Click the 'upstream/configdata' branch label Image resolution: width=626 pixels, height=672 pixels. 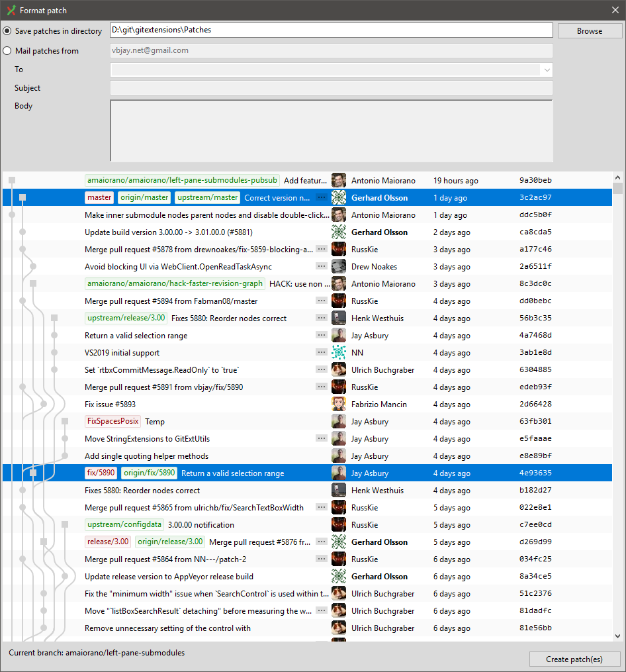pos(124,524)
